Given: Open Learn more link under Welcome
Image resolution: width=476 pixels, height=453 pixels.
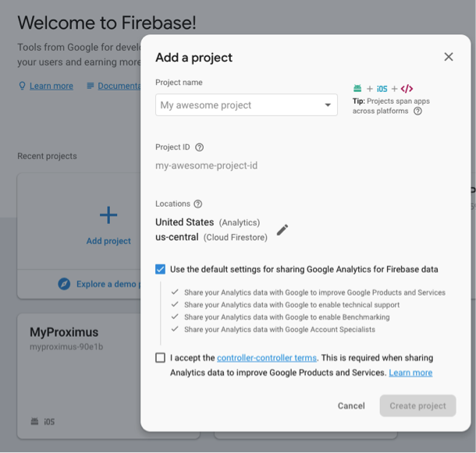Looking at the screenshot, I should point(51,86).
